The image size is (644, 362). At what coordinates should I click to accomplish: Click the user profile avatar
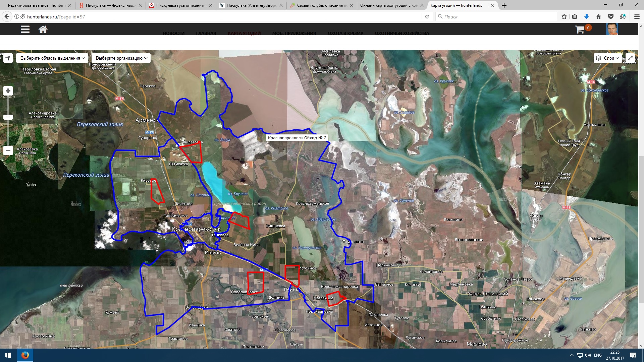[x=612, y=29]
